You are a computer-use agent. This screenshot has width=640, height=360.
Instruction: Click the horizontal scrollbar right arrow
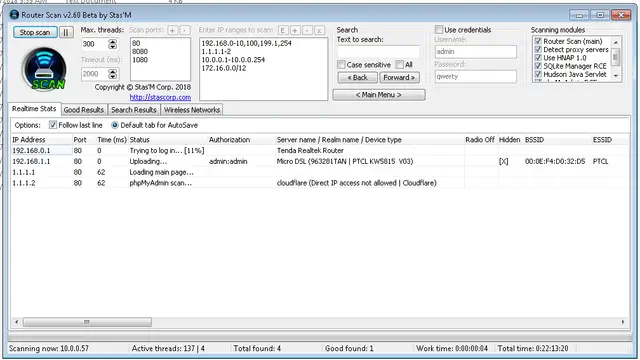point(623,322)
